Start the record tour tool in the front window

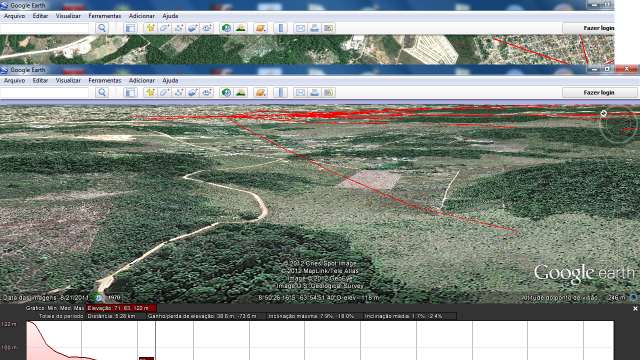pyautogui.click(x=207, y=92)
